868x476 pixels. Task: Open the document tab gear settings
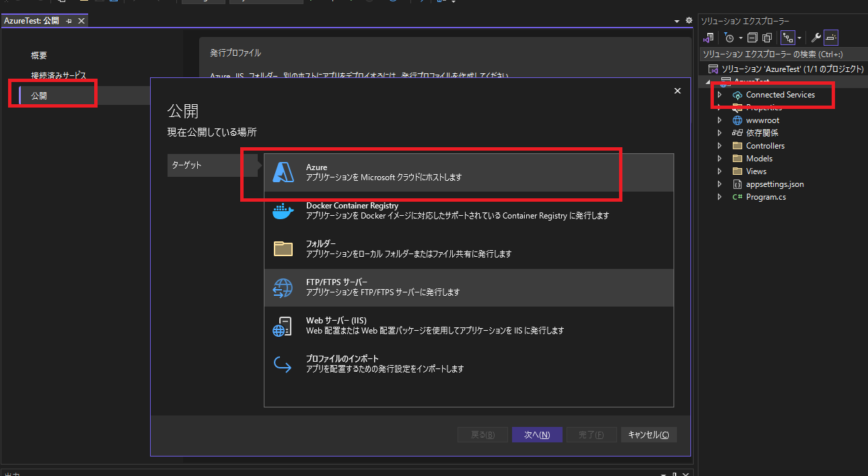click(x=688, y=21)
